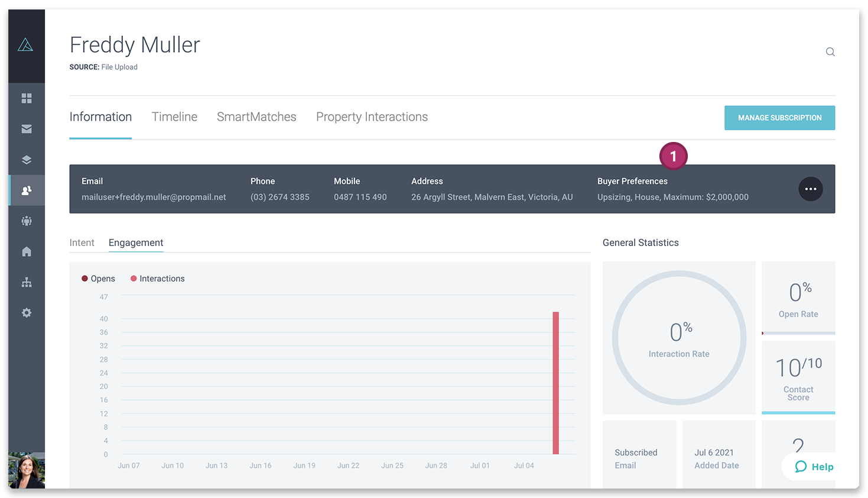Click the Open Rate statistic card

[798, 298]
